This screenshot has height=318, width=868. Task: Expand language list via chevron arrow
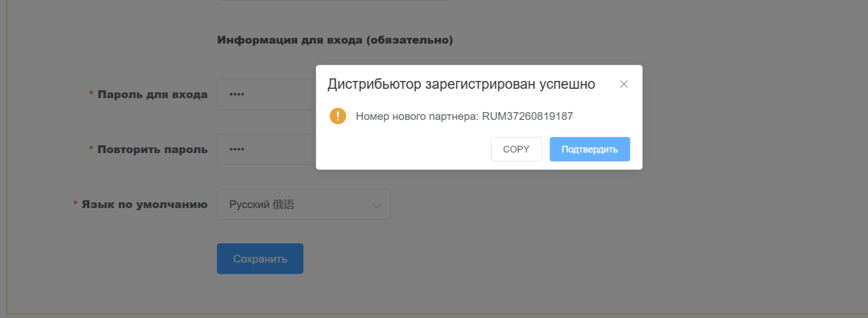(377, 205)
